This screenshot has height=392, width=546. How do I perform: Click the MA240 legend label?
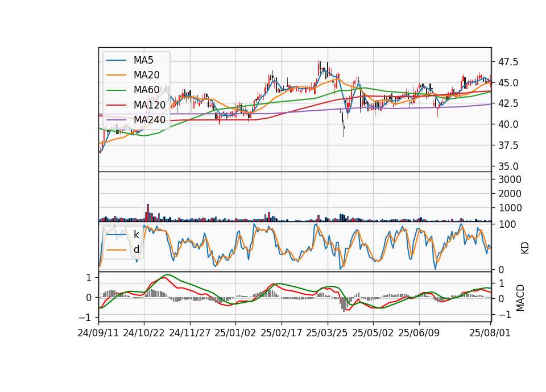click(150, 120)
